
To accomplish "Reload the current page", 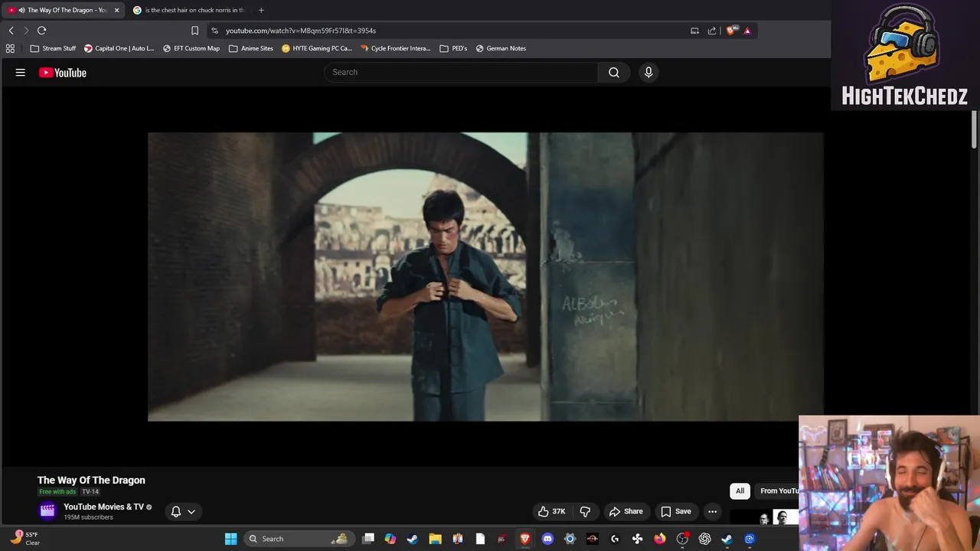I will pyautogui.click(x=41, y=31).
